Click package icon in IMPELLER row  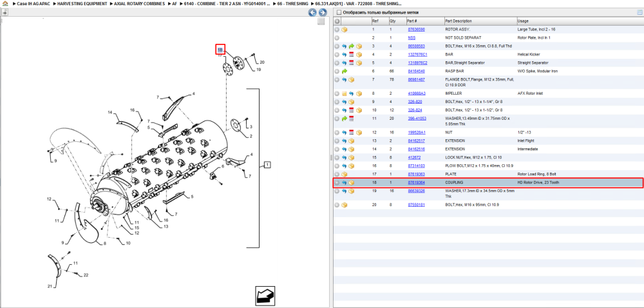[x=359, y=93]
